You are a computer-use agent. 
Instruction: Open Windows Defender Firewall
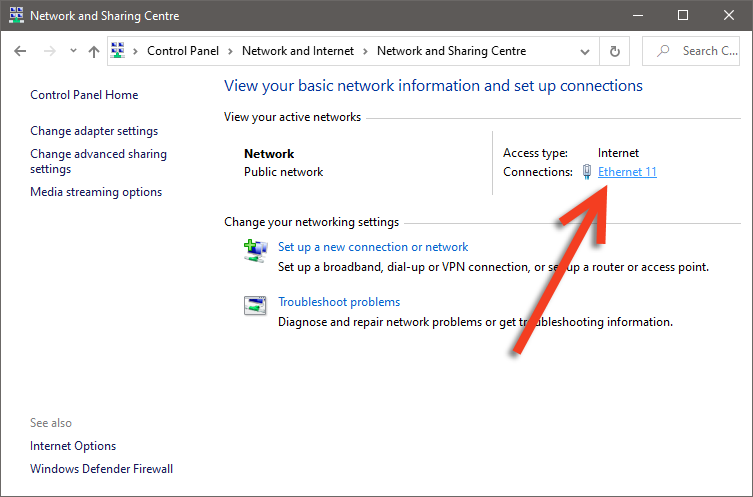[101, 469]
